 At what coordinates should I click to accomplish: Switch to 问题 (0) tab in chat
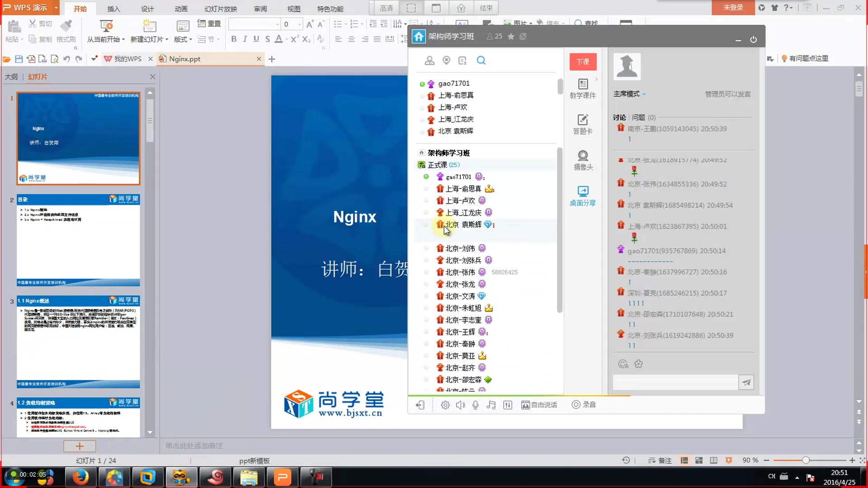coord(644,117)
